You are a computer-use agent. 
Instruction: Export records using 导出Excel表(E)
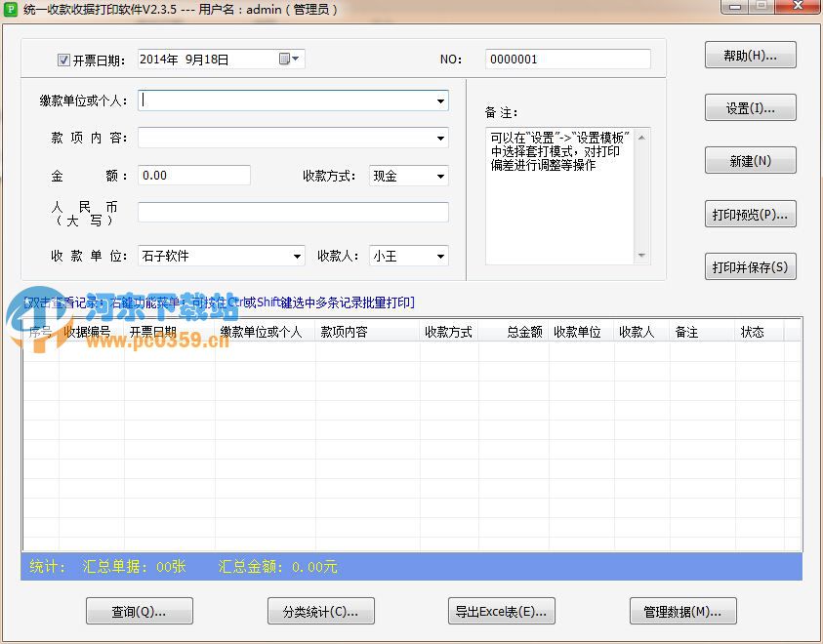click(501, 611)
